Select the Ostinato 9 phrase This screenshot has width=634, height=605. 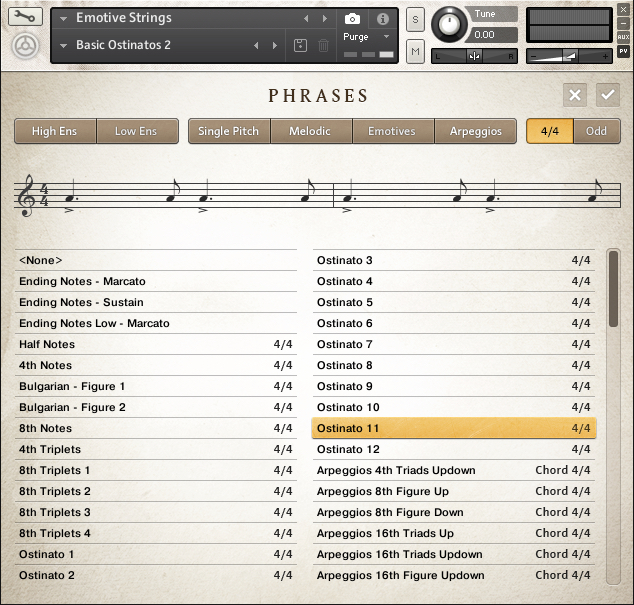454,386
